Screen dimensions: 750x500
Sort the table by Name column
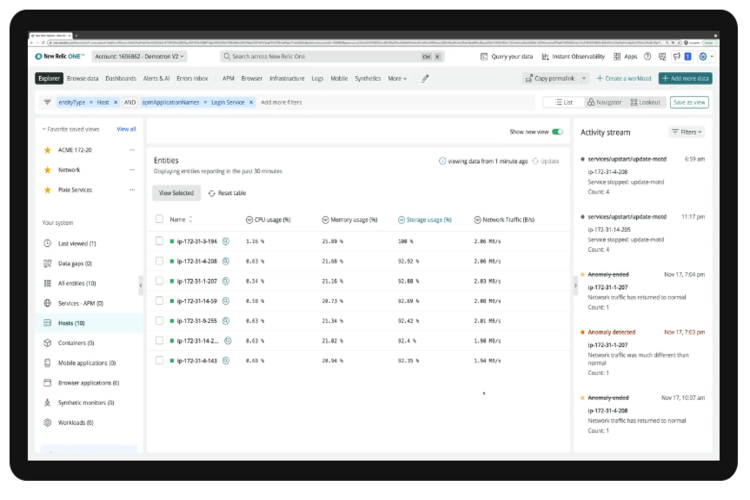pyautogui.click(x=181, y=220)
